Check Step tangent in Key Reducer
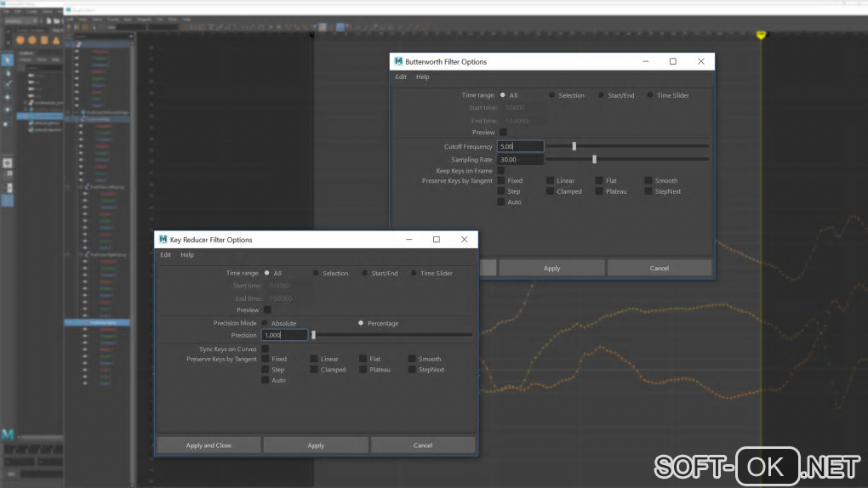868x488 pixels. coord(266,369)
